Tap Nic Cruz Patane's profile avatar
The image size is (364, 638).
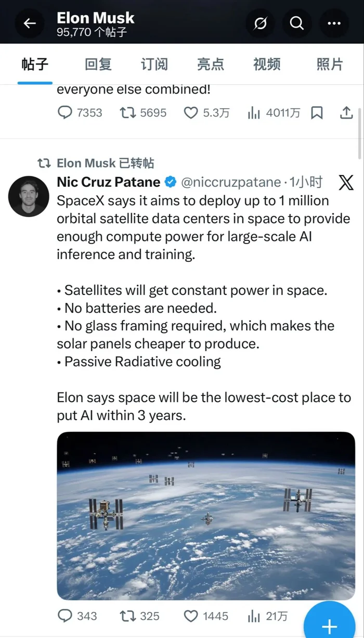tap(29, 196)
